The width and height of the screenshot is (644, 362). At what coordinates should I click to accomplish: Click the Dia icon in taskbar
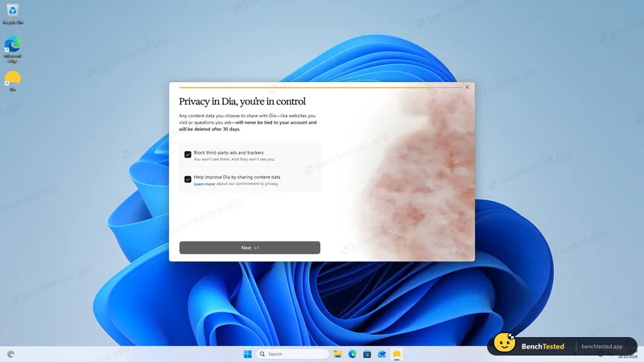pyautogui.click(x=397, y=354)
